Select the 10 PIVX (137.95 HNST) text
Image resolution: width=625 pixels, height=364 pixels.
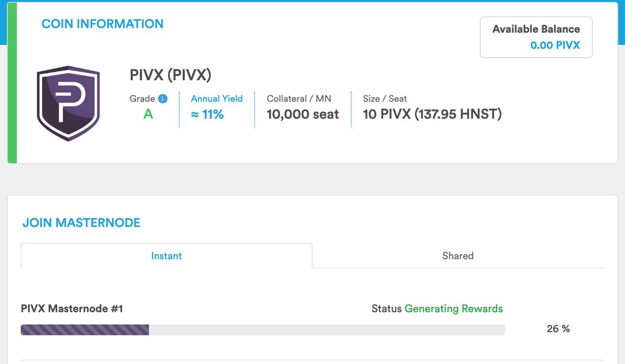tap(432, 114)
